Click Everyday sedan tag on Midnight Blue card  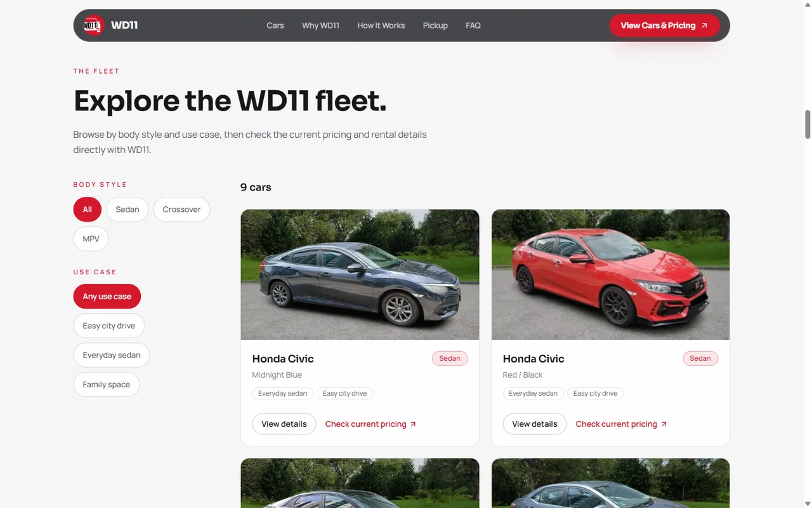tap(282, 394)
